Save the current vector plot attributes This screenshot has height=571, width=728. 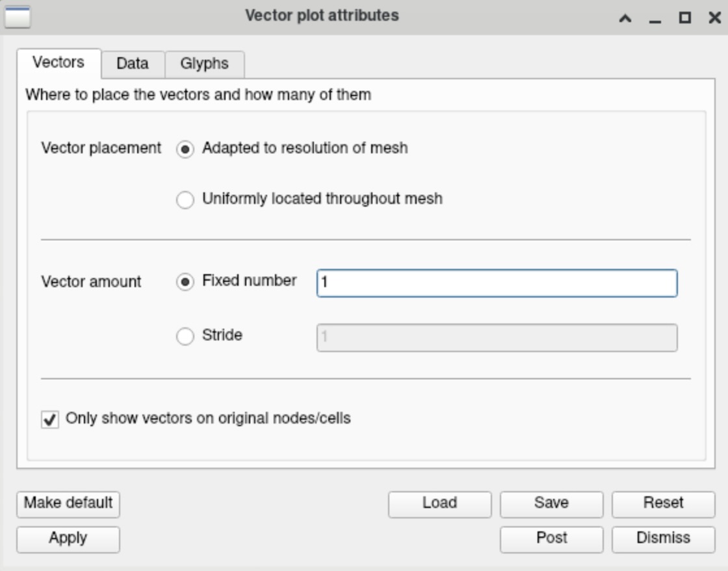click(x=551, y=502)
